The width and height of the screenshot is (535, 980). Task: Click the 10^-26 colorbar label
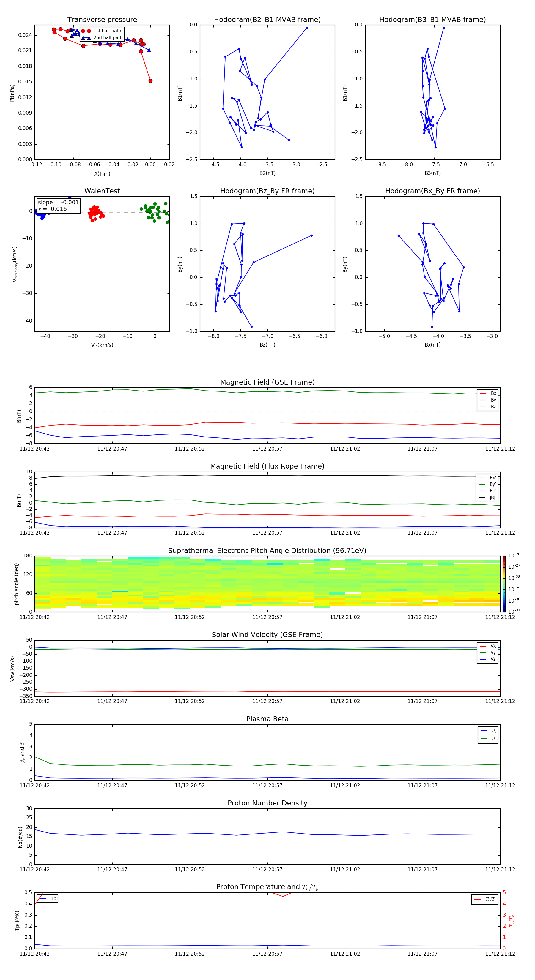click(514, 555)
